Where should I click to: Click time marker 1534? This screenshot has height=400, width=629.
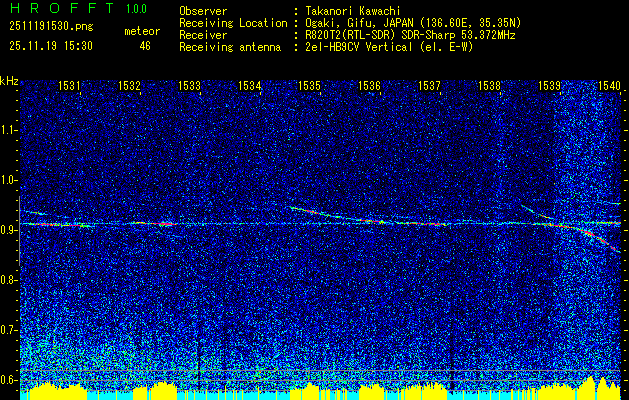250,85
